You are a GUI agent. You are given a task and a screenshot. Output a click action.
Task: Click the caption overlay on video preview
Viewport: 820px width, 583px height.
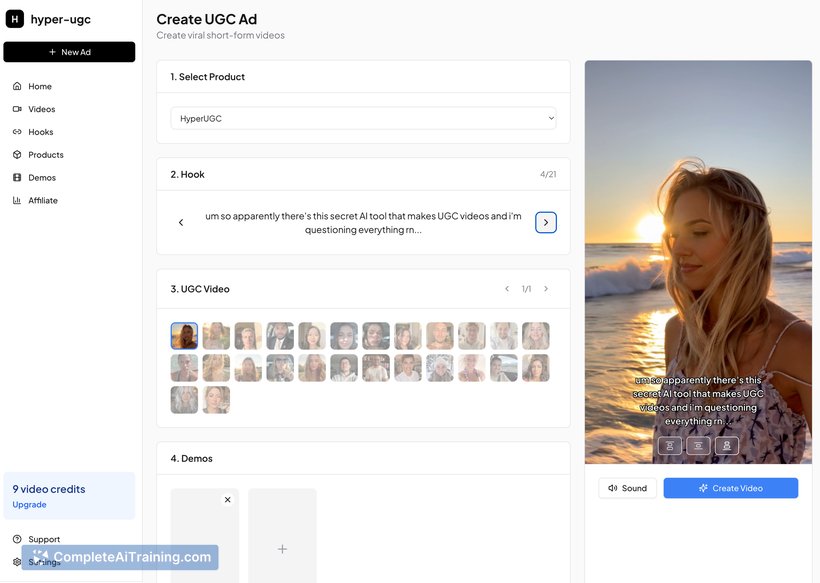698,401
